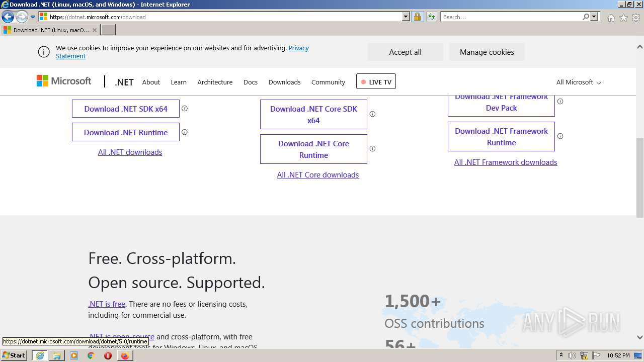Open the Architecture menu item
The width and height of the screenshot is (644, 362).
(x=215, y=82)
